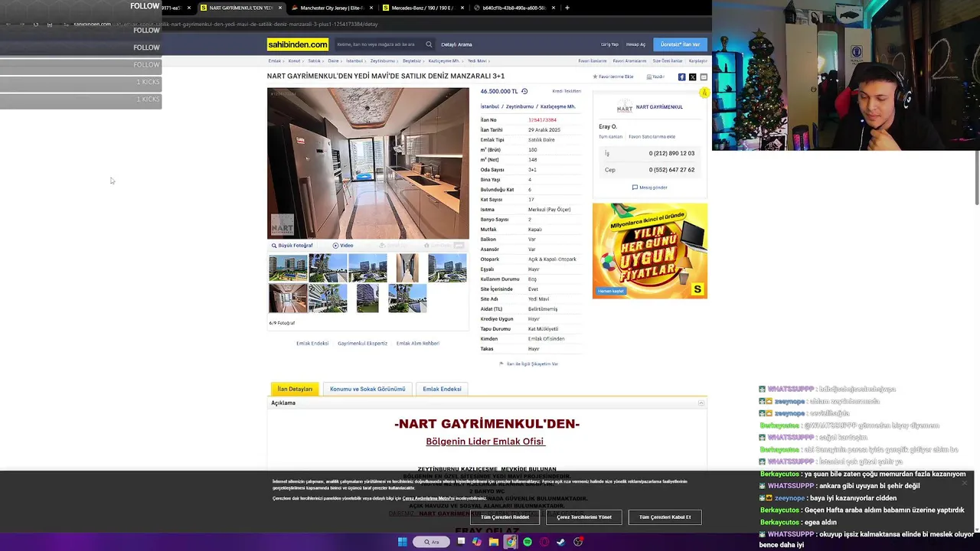The height and width of the screenshot is (551, 980).
Task: Click the Ücretsiz İlan Ver button
Action: point(680,44)
